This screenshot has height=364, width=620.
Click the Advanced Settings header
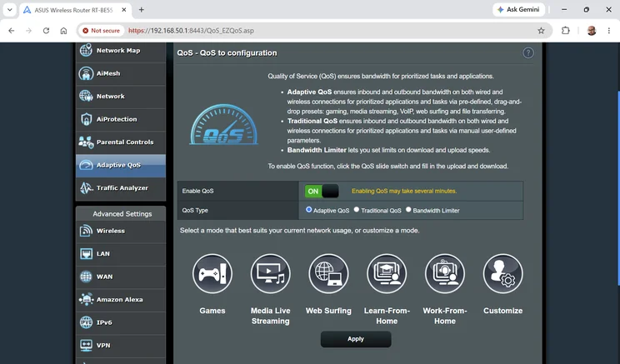pyautogui.click(x=121, y=214)
